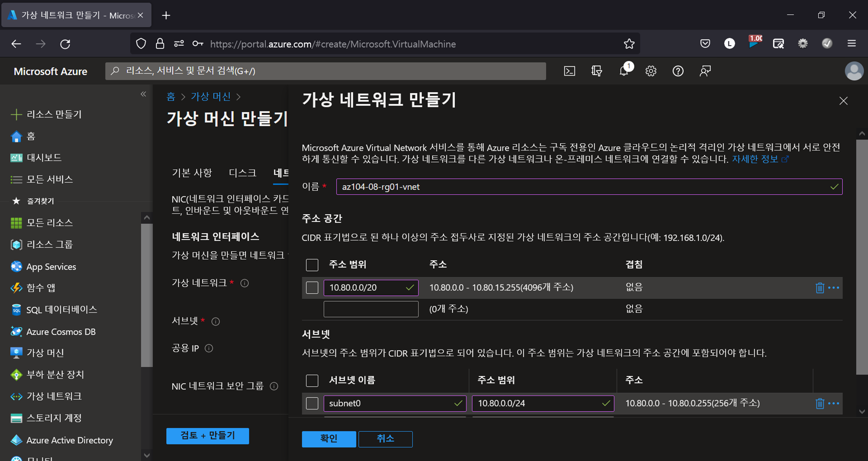Expand breadcrumb chevron after 가상 머신
The width and height of the screenshot is (868, 461).
click(239, 97)
